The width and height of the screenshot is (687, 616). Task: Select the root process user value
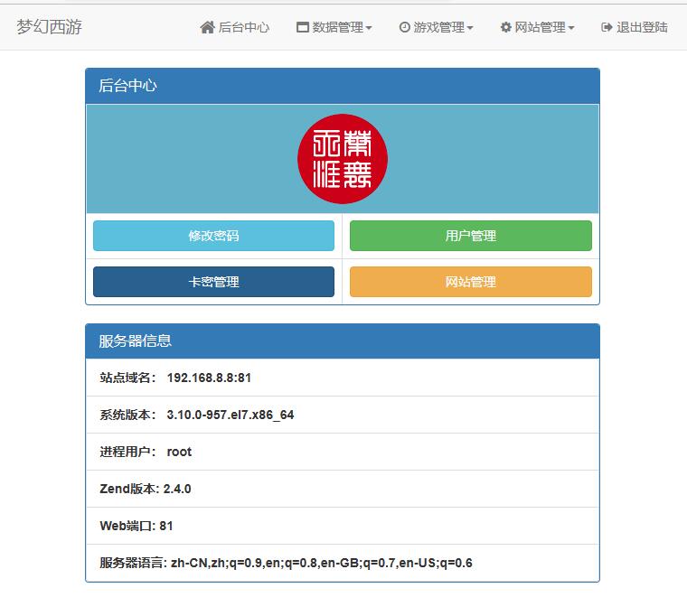tap(179, 452)
